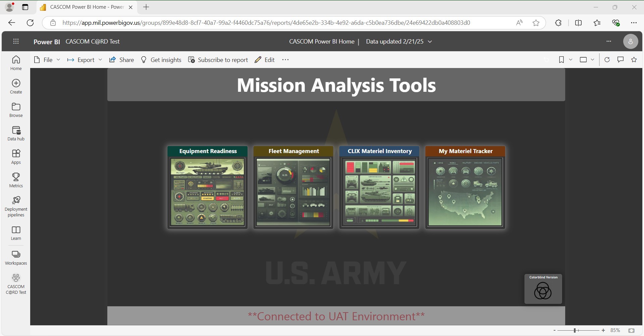
Task: Click the zoom in plus icon
Action: [x=603, y=330]
